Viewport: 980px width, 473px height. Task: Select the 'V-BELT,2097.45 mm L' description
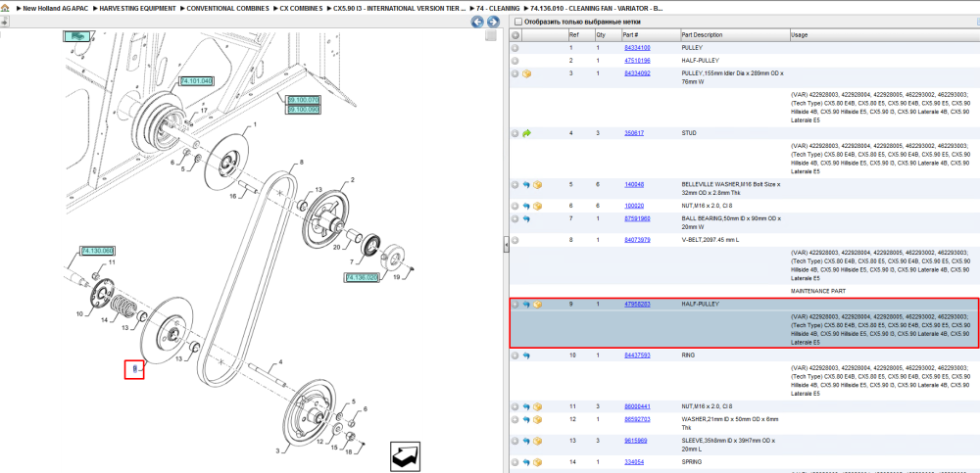710,240
